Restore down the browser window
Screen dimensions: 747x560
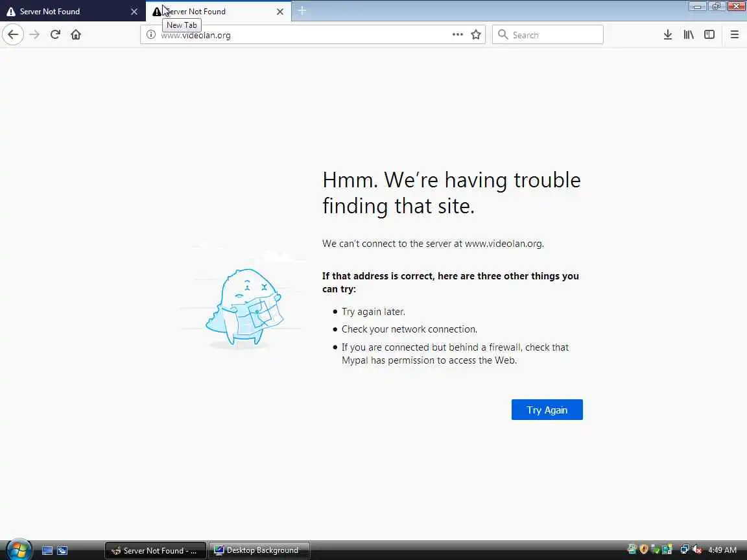click(717, 6)
